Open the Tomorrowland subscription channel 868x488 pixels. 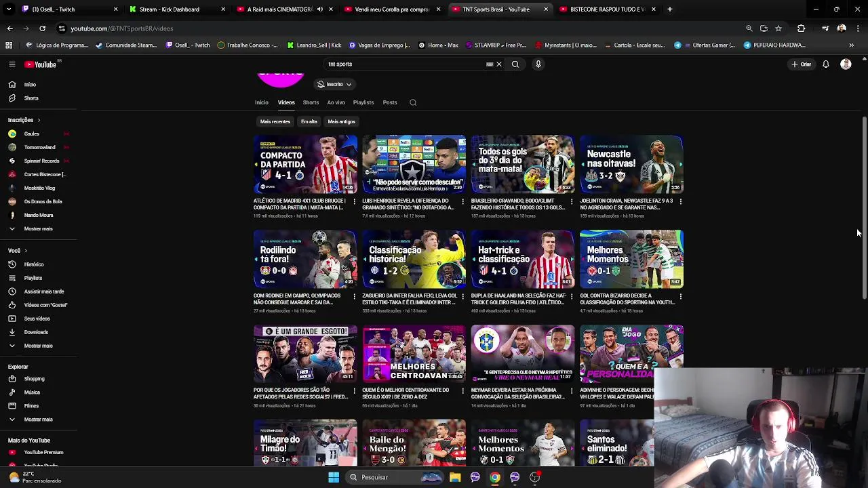(39, 147)
